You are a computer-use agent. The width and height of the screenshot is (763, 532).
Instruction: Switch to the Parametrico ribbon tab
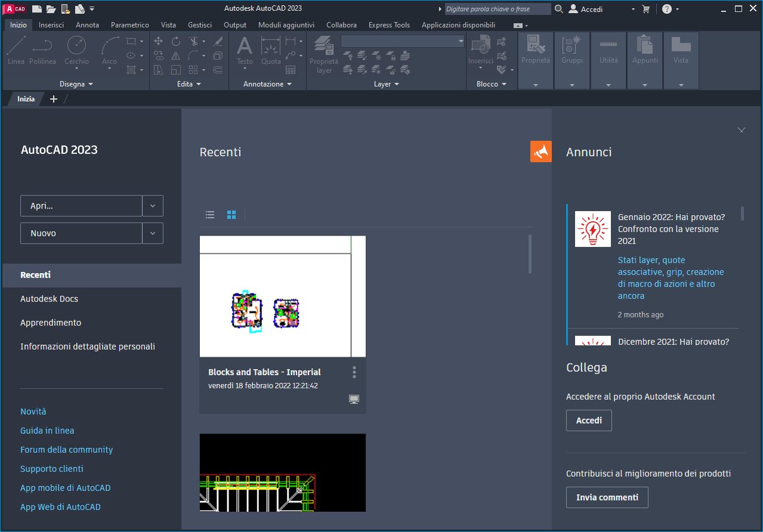coord(130,25)
